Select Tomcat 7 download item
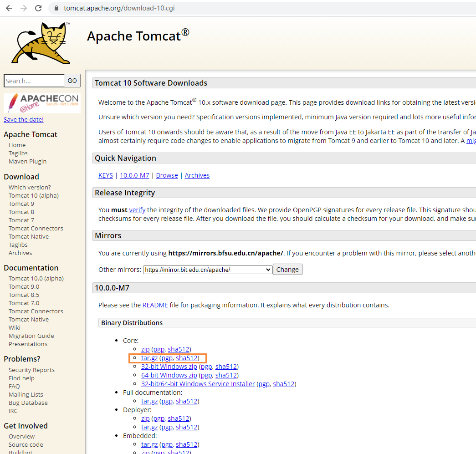This screenshot has width=476, height=454. click(x=21, y=220)
